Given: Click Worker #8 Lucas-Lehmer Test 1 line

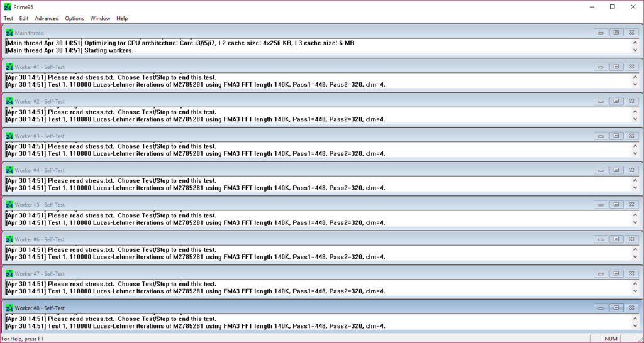Looking at the screenshot, I should click(196, 326).
